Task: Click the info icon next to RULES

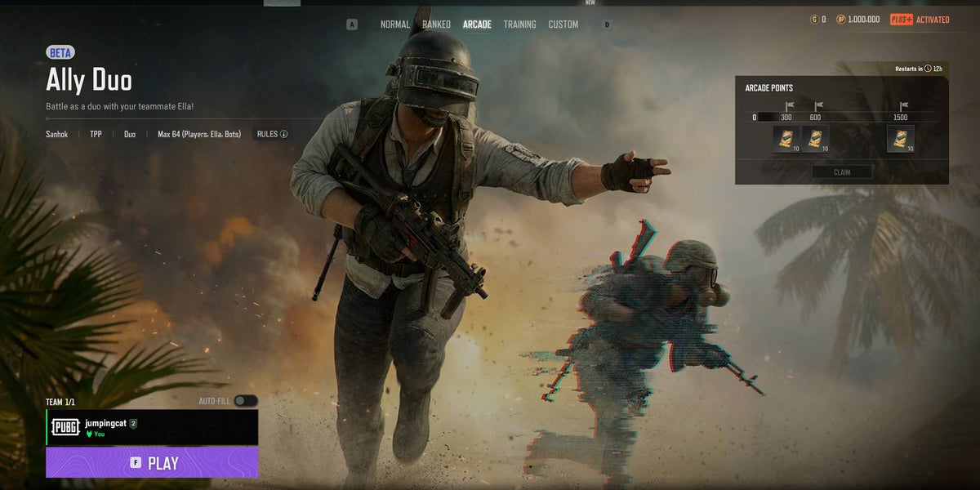Action: (284, 134)
